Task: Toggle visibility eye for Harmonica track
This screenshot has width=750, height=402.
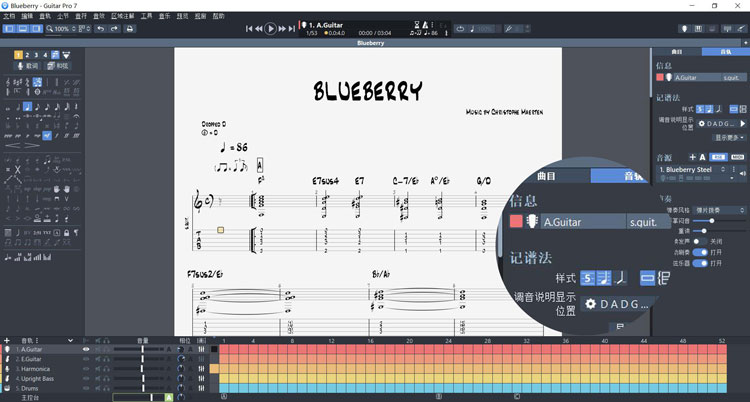Action: (86, 369)
